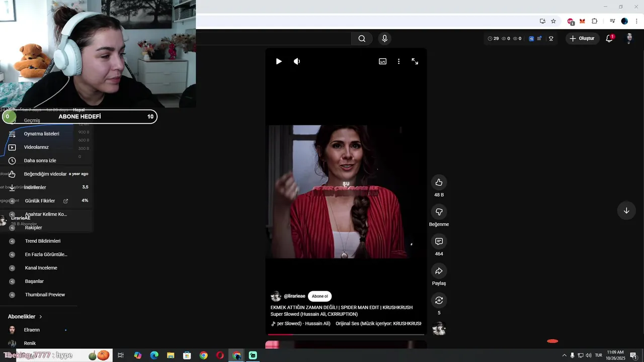Share the Short via Paylaş
This screenshot has width=644, height=362.
pyautogui.click(x=439, y=271)
